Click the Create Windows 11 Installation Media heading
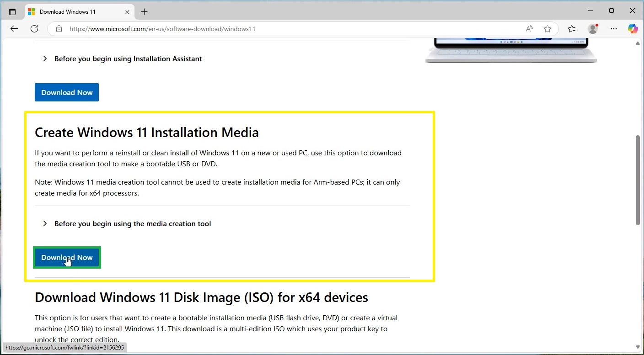The width and height of the screenshot is (644, 355). pos(147,132)
